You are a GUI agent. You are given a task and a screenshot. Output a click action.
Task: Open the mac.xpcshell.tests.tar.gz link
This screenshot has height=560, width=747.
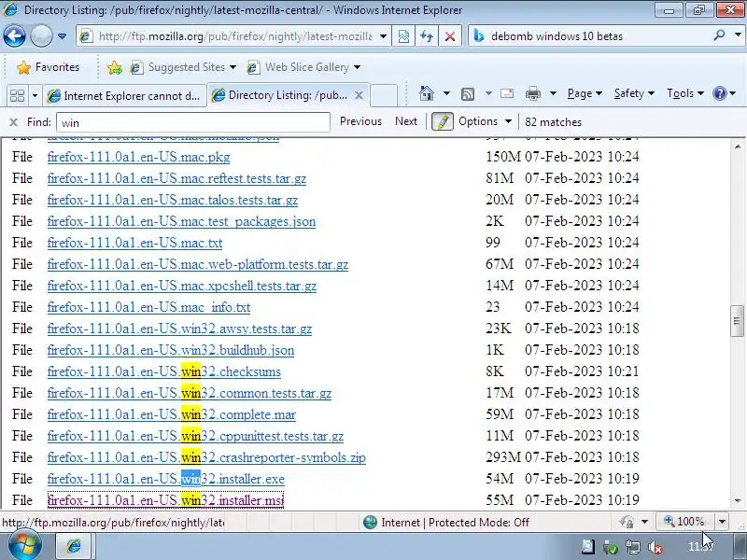click(x=182, y=286)
